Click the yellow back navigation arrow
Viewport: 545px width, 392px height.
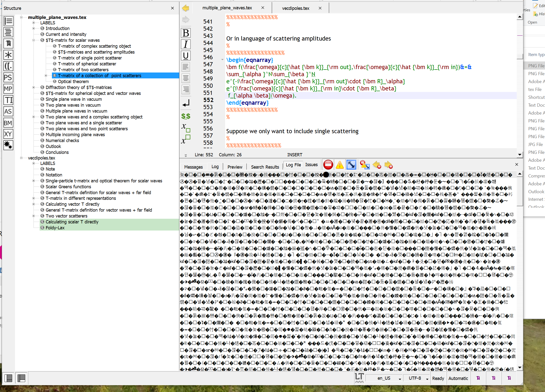[186, 8]
